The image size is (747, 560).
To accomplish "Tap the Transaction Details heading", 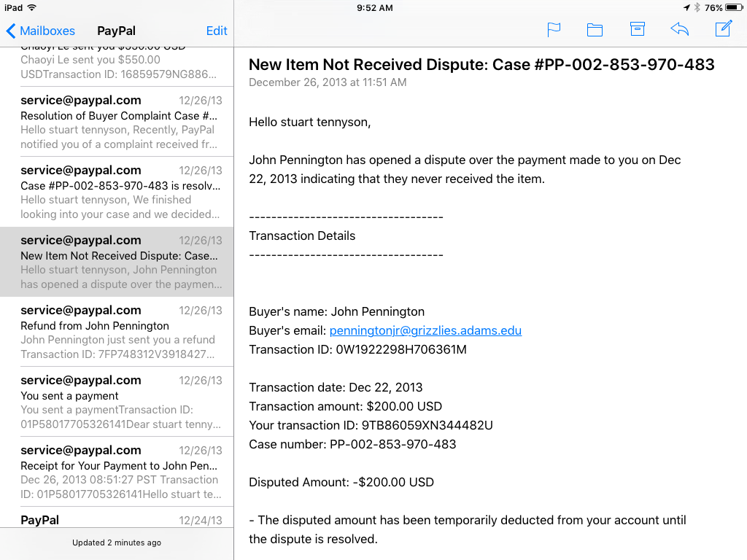I will [302, 236].
